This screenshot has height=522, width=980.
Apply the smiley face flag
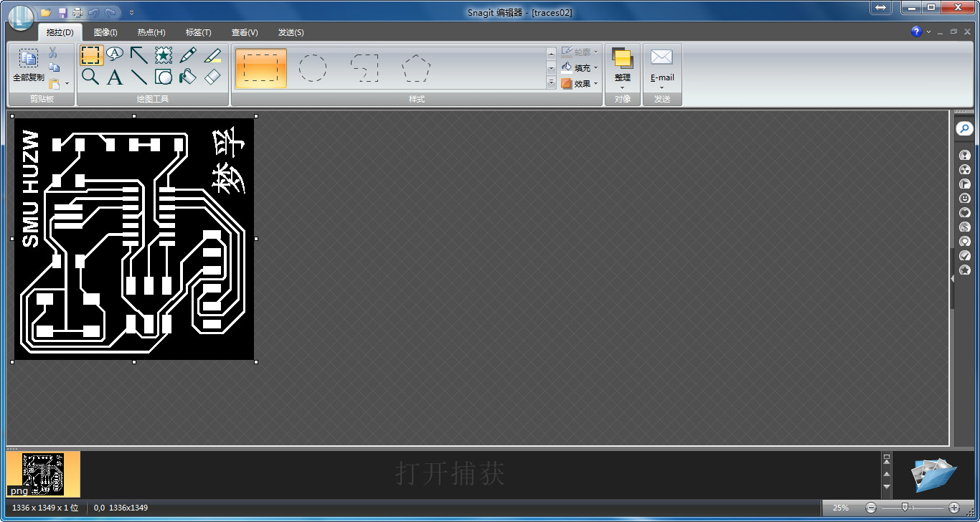965,198
